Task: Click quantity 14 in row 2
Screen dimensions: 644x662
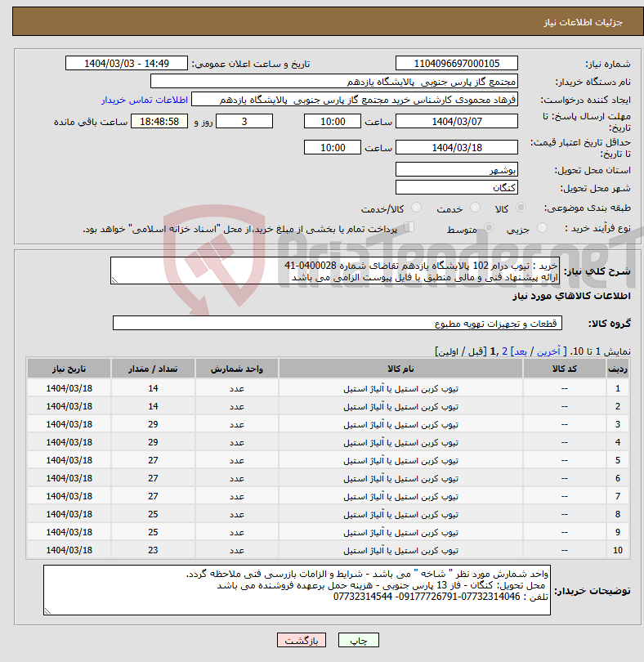Action: 153,406
